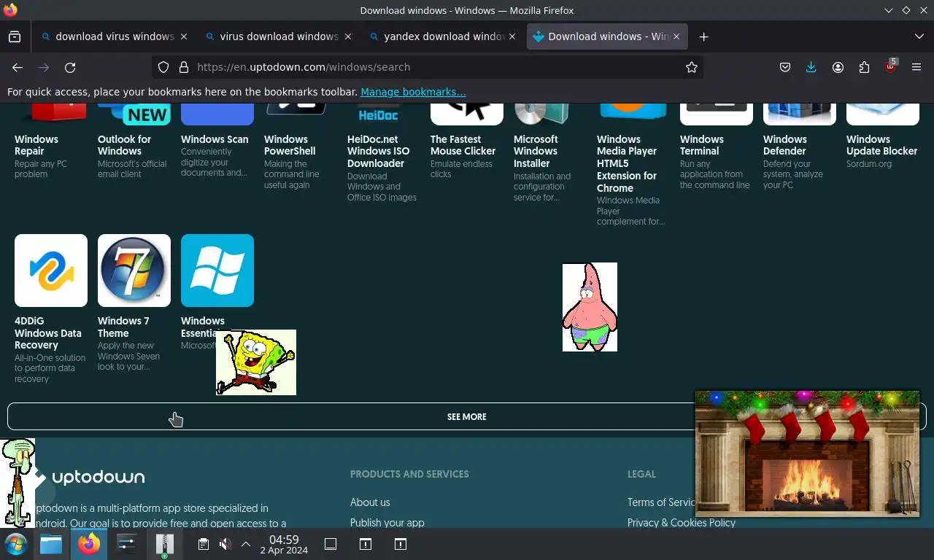Reload the current Uptodown page
Viewport: 934px width, 560px height.
pos(70,67)
